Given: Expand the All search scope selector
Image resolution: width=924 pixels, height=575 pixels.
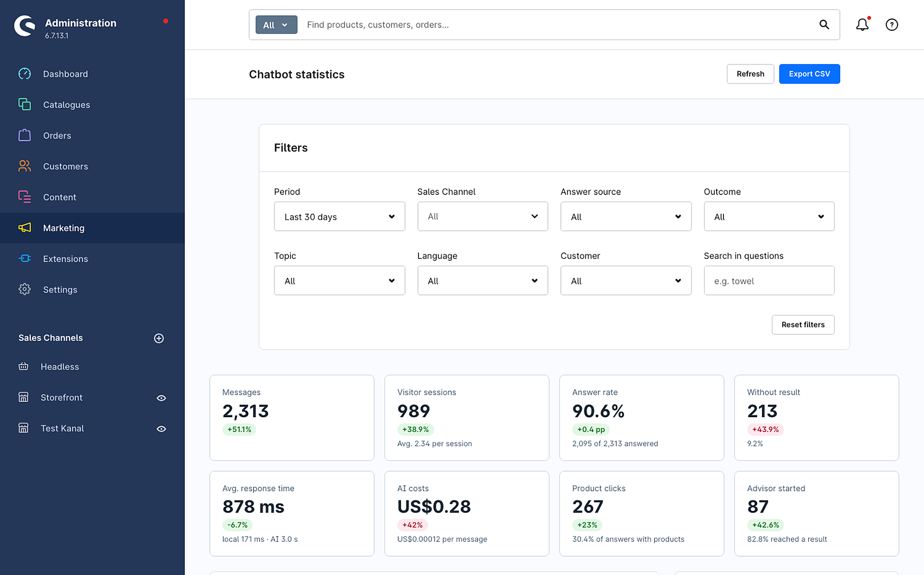Looking at the screenshot, I should (276, 25).
